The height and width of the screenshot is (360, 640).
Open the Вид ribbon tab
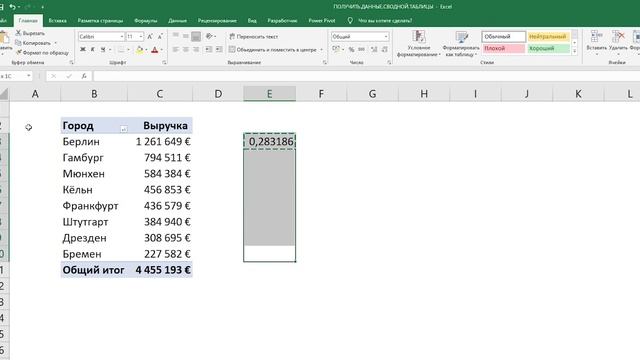tap(252, 20)
